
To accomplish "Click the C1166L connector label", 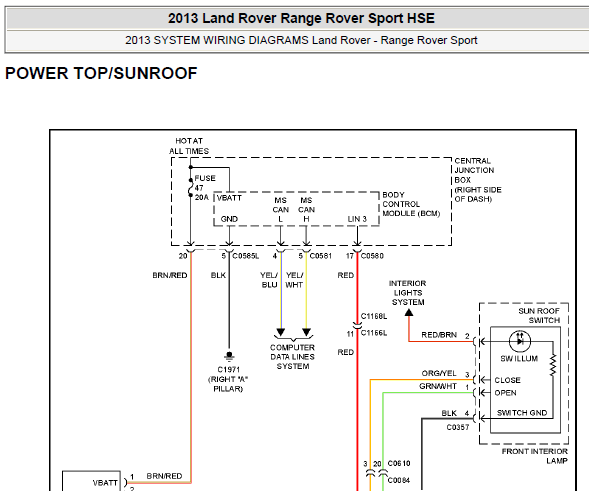I will (x=374, y=333).
